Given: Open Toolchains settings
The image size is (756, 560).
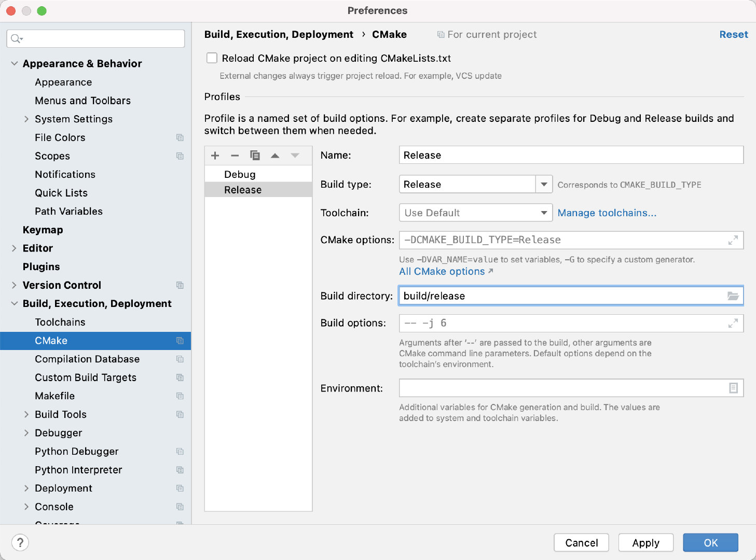Looking at the screenshot, I should pos(60,322).
